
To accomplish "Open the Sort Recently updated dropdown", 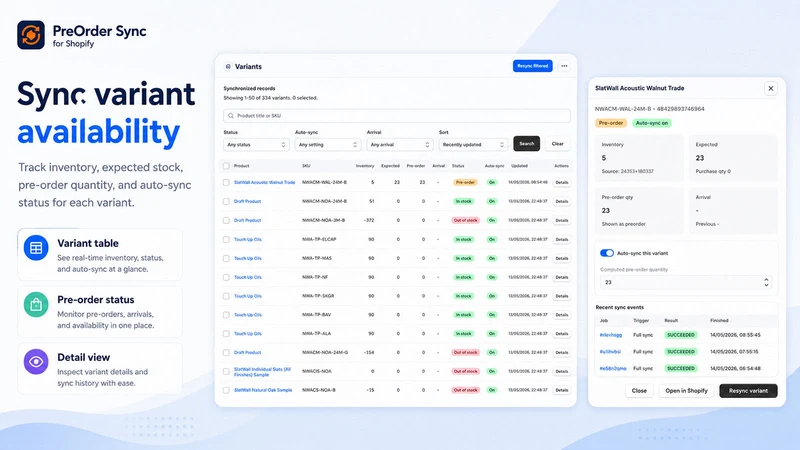I will (x=473, y=145).
